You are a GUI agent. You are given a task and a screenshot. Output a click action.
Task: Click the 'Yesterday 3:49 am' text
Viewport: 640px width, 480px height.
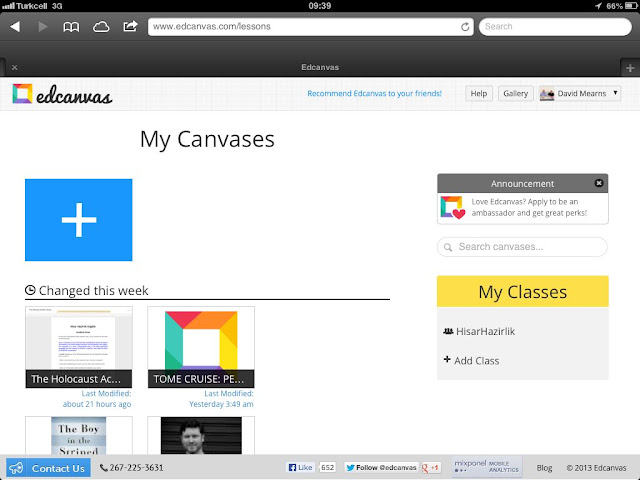pos(221,404)
